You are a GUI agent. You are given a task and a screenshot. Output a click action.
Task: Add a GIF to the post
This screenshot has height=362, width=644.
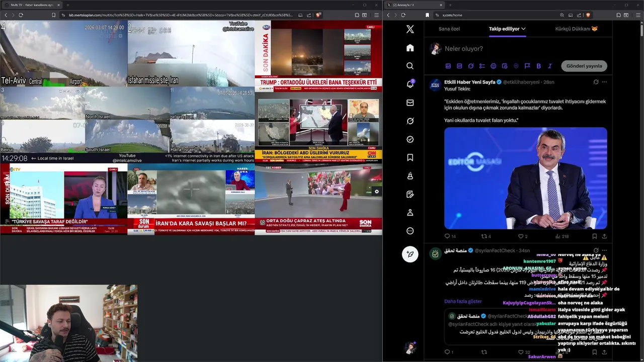click(x=459, y=66)
